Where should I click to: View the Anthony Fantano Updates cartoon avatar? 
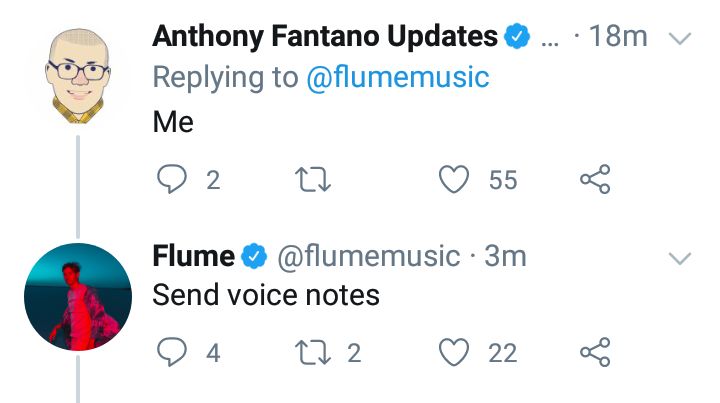point(77,77)
